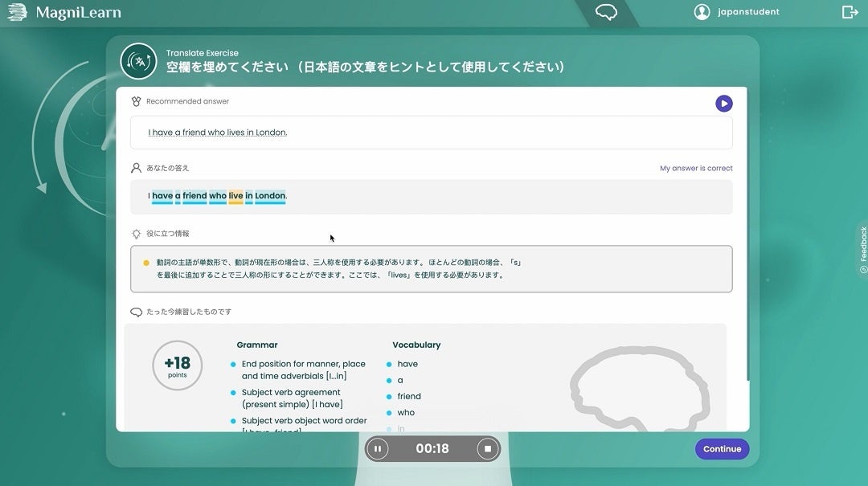Click the highlighted word 'live' in answer
868x486 pixels.
235,196
